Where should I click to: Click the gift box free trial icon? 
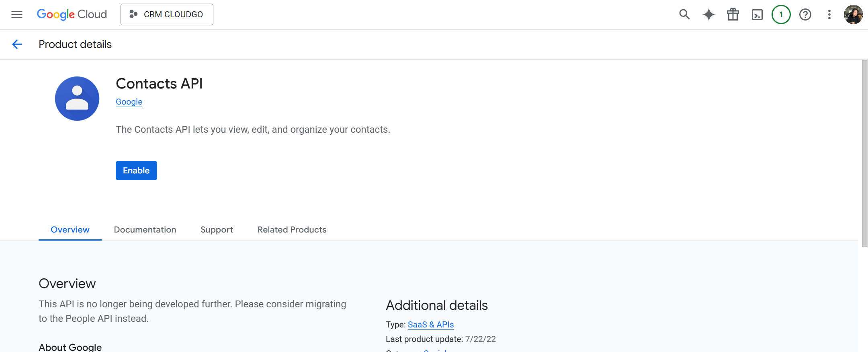[x=733, y=14]
